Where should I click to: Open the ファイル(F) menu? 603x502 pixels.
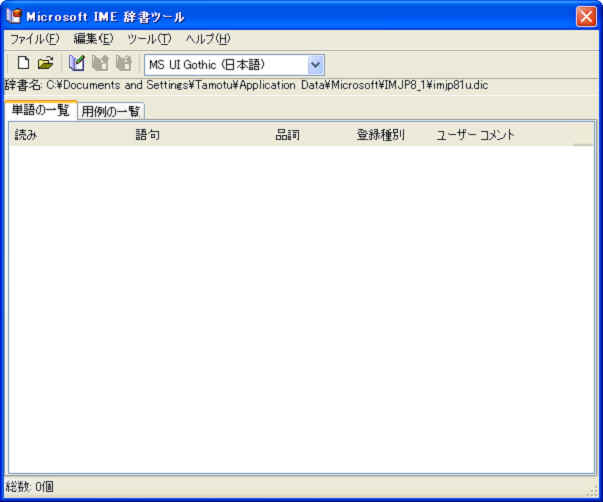(x=34, y=39)
